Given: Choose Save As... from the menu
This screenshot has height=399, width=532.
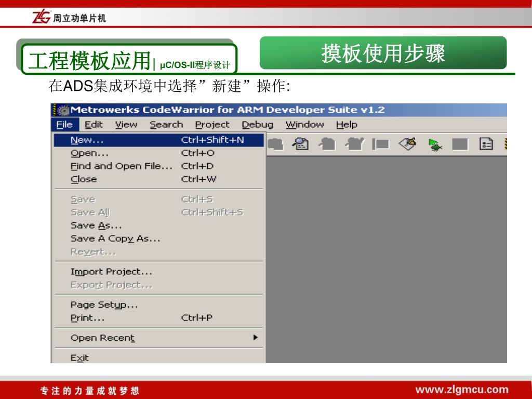Looking at the screenshot, I should (x=159, y=225).
